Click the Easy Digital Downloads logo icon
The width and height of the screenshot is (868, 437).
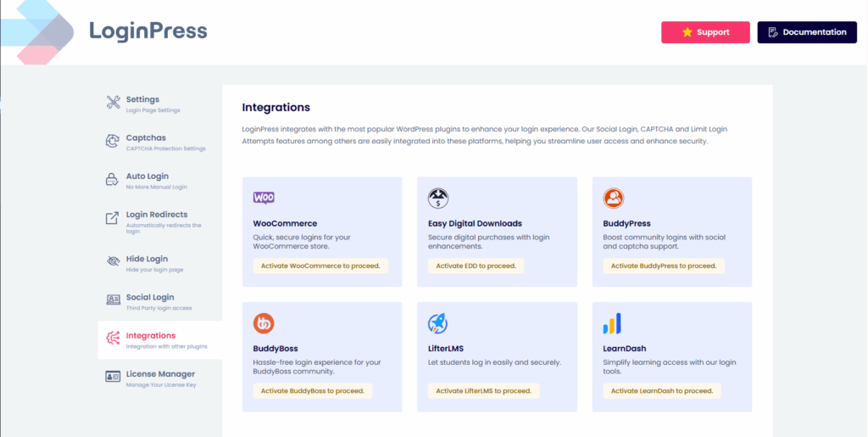438,199
